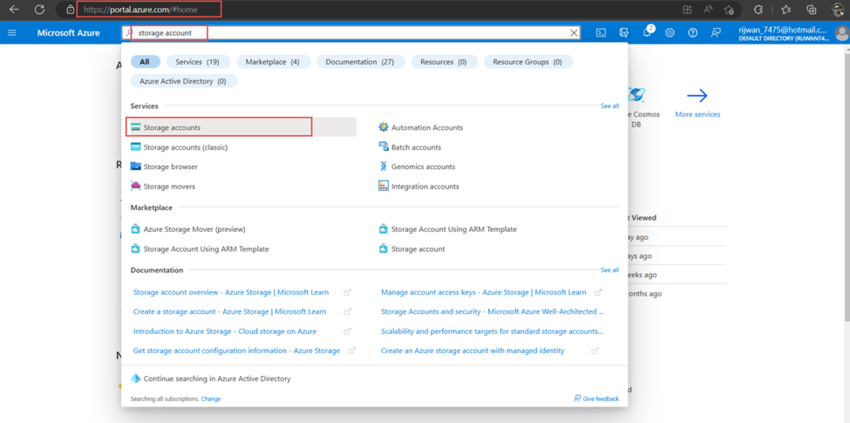This screenshot has width=850, height=423.
Task: Select the Documentation (27) filter
Action: point(360,62)
